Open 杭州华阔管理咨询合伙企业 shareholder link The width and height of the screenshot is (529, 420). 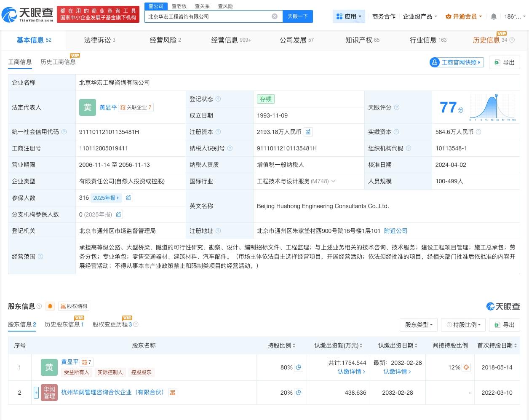click(x=112, y=392)
